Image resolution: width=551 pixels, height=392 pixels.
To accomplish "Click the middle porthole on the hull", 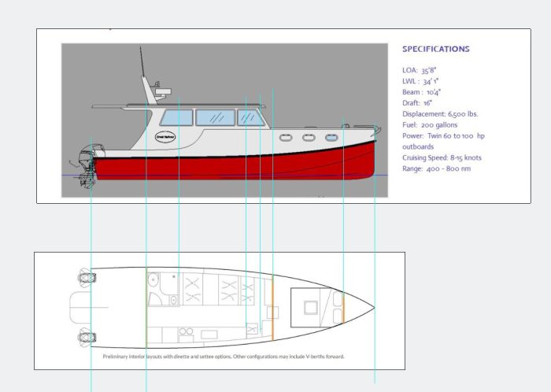I will [x=309, y=137].
